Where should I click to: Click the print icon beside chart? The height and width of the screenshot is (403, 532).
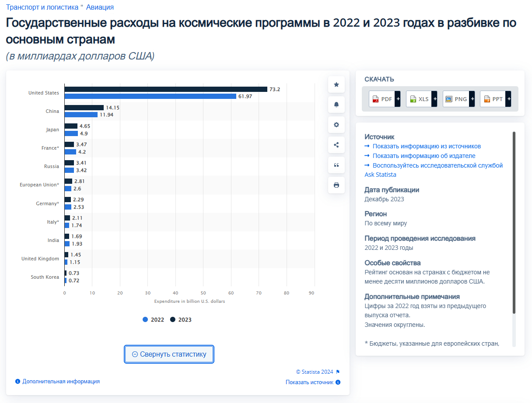click(336, 185)
